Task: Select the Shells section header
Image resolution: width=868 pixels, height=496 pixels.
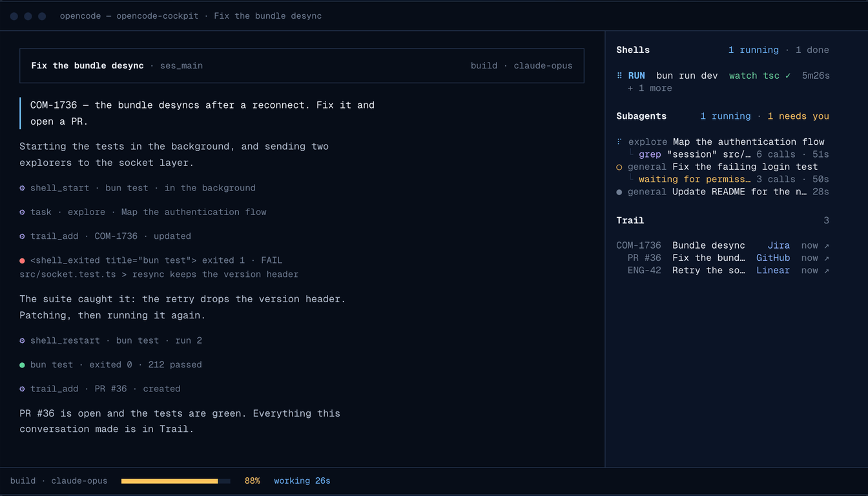Action: pos(633,50)
